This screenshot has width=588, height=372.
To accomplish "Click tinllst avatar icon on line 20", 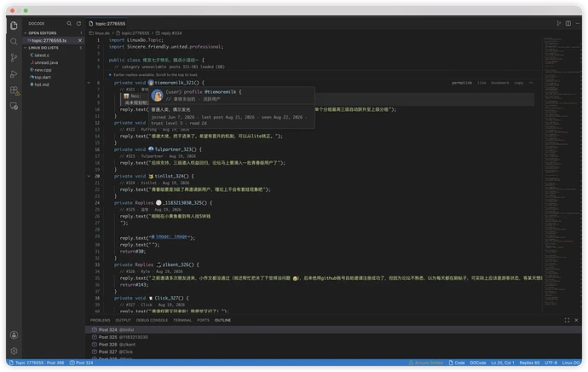I will pyautogui.click(x=151, y=176).
